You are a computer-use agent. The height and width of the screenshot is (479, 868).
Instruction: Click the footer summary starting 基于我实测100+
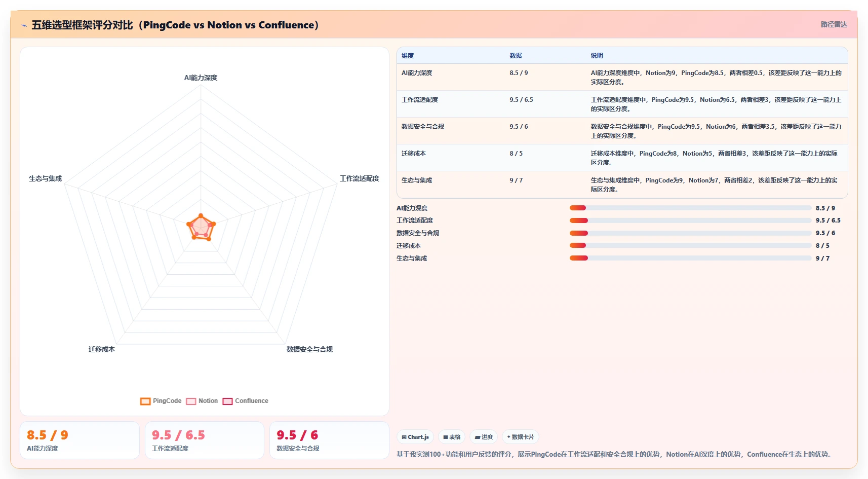point(615,454)
